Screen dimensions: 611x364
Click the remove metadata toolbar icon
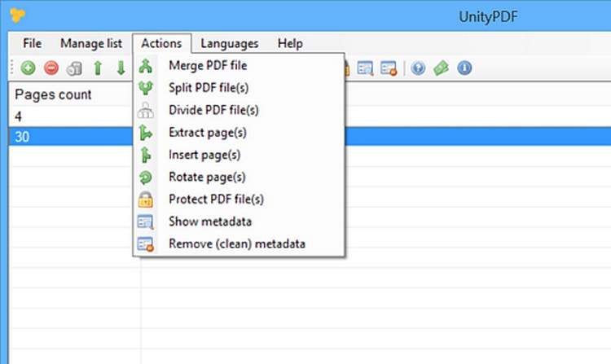click(389, 68)
